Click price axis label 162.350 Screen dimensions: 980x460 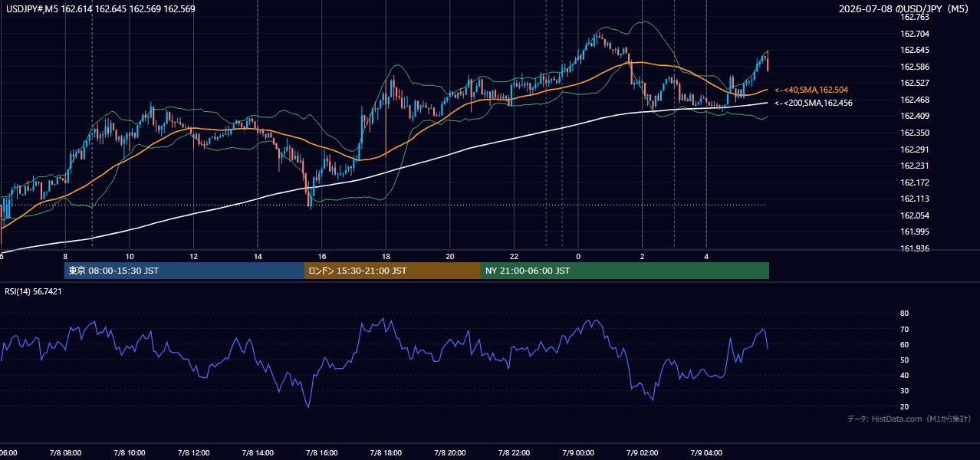[x=914, y=133]
